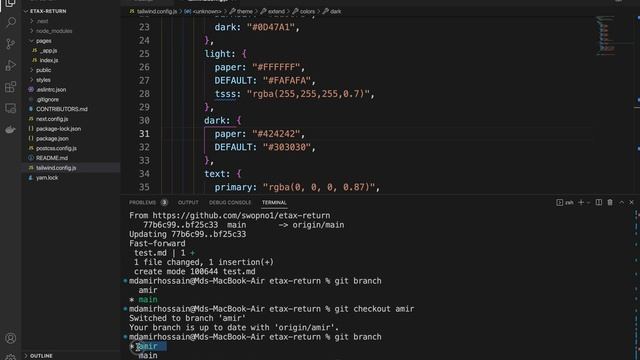Click the extend breadcrumb segment
Viewport: 640px width, 360px height.
point(276,11)
